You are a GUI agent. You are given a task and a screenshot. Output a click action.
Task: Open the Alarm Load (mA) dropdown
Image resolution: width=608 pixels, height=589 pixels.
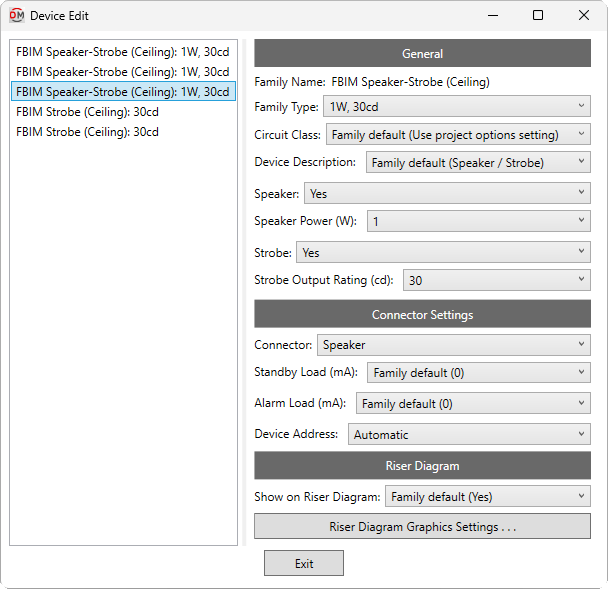tap(473, 403)
